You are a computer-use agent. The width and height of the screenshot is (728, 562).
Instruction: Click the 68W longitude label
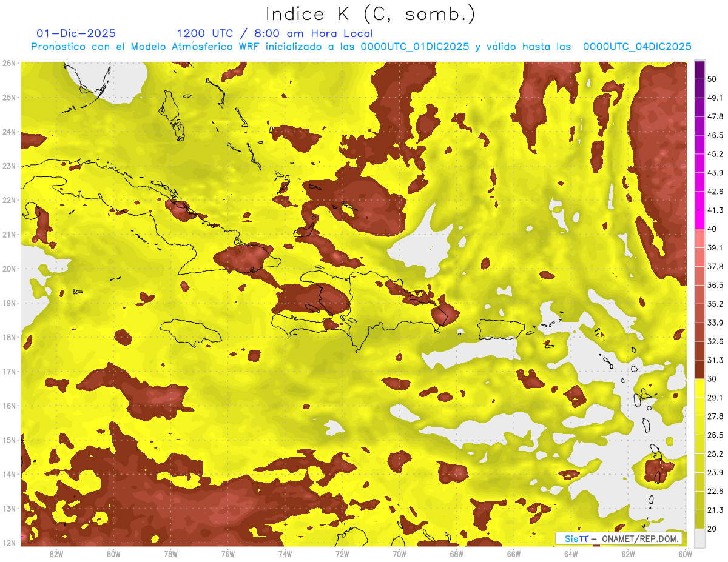coord(457,554)
